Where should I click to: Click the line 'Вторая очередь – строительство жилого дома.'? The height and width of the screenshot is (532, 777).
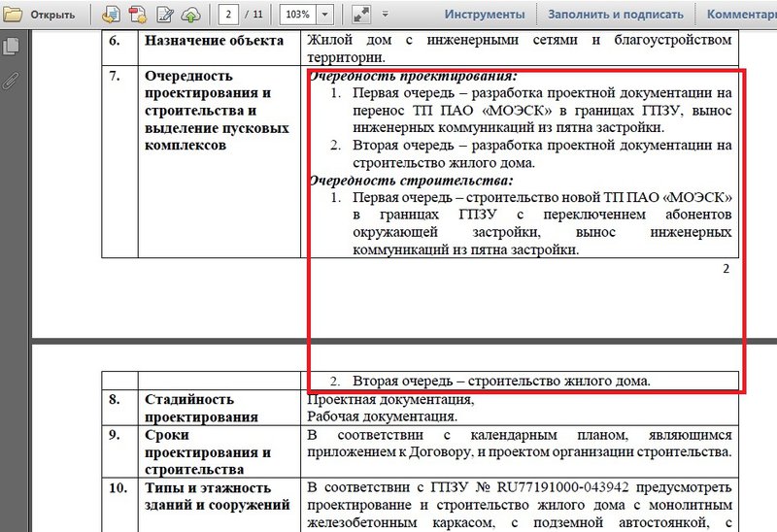pyautogui.click(x=501, y=381)
